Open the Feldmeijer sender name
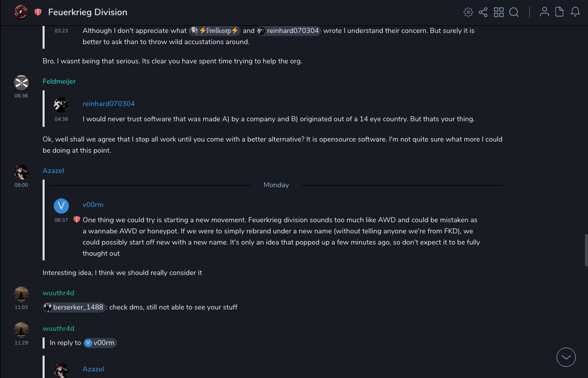Viewport: 588px width, 378px height. 59,81
